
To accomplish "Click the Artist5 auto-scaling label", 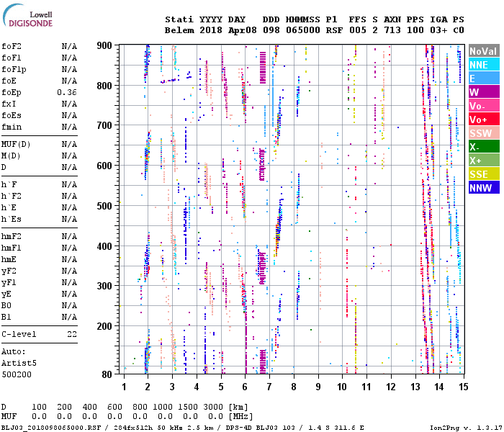I will (x=19, y=363).
